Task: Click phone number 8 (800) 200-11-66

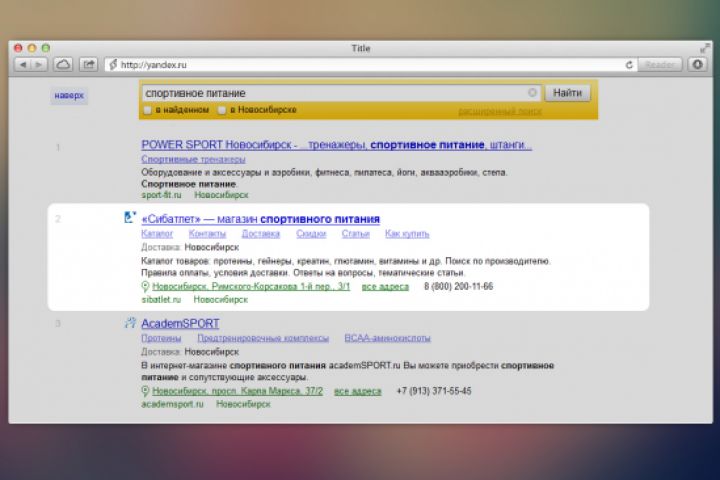Action: coord(458,287)
